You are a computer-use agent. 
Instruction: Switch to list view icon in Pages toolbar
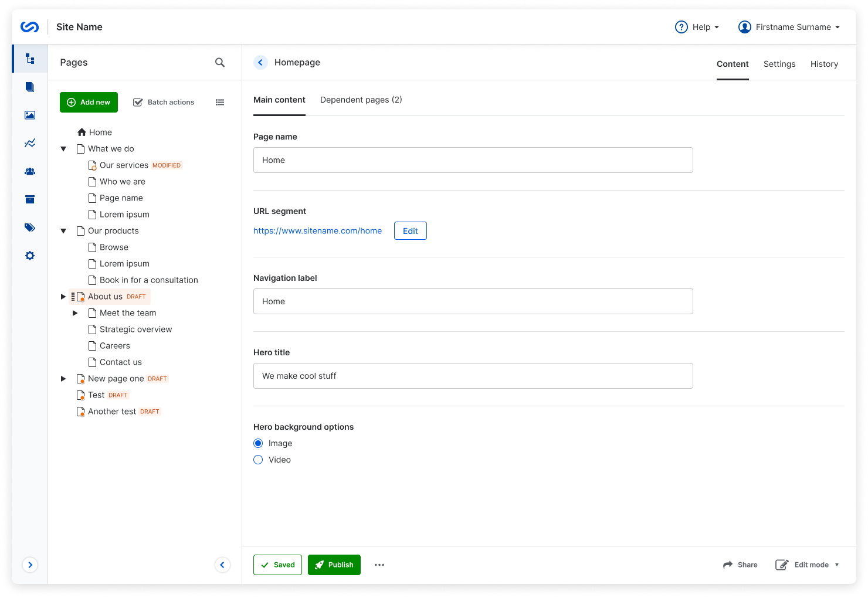pos(220,102)
